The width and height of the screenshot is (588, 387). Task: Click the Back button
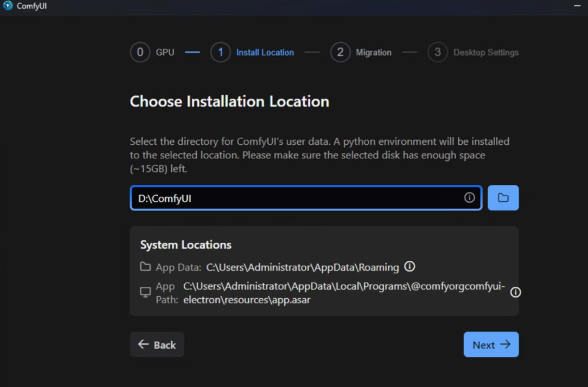click(x=157, y=344)
